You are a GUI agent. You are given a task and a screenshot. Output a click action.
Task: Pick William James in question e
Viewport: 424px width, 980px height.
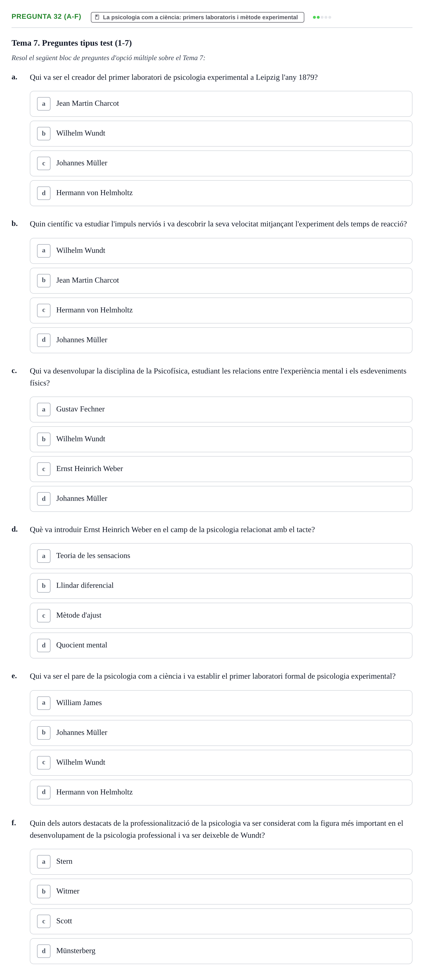[x=221, y=703]
